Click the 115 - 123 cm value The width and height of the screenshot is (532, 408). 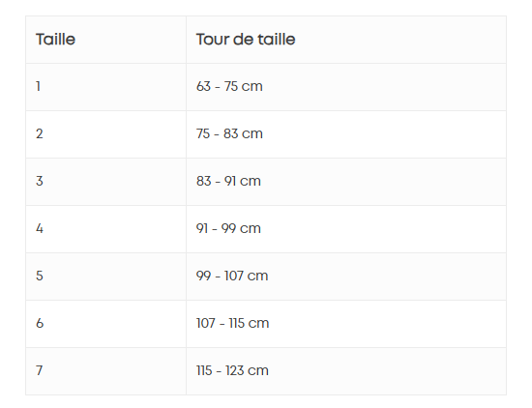pyautogui.click(x=232, y=370)
